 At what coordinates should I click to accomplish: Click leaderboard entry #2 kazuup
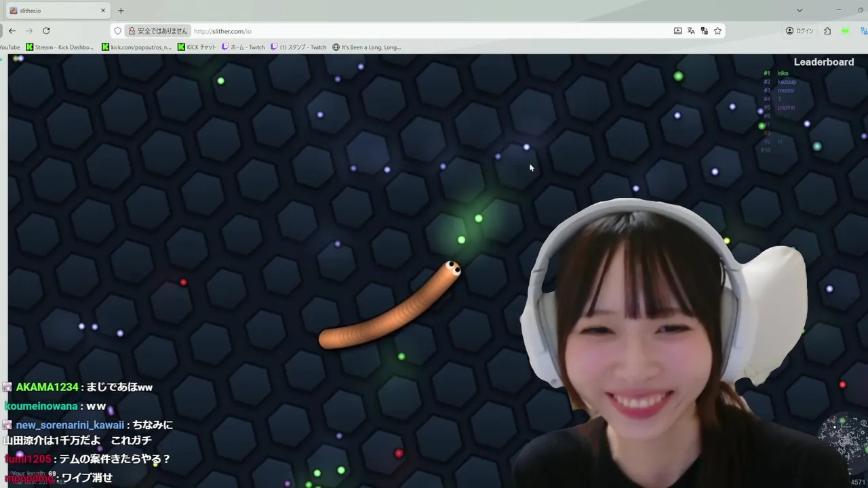[780, 82]
